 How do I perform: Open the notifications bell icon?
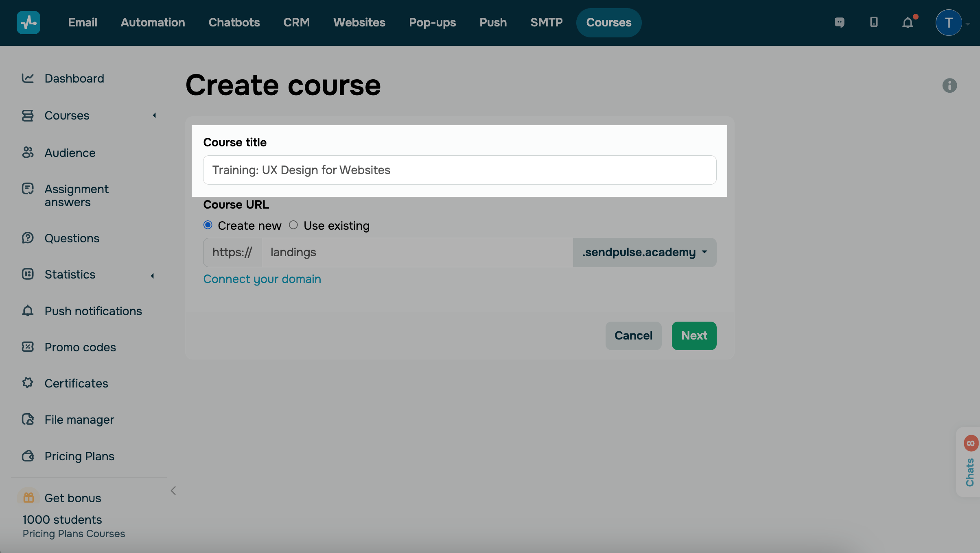[908, 22]
